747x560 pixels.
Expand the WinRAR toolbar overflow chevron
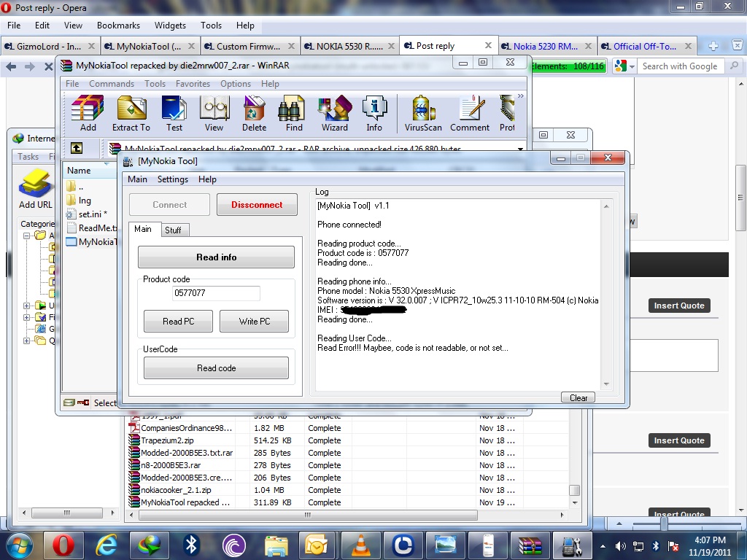tap(521, 96)
